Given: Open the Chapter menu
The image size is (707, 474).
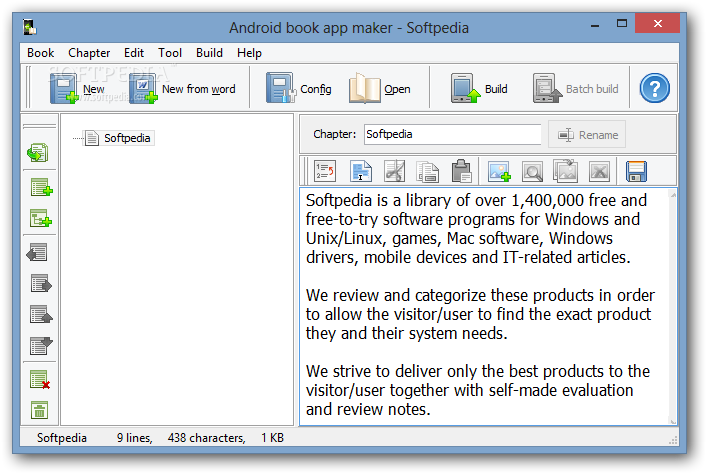Looking at the screenshot, I should pyautogui.click(x=89, y=53).
